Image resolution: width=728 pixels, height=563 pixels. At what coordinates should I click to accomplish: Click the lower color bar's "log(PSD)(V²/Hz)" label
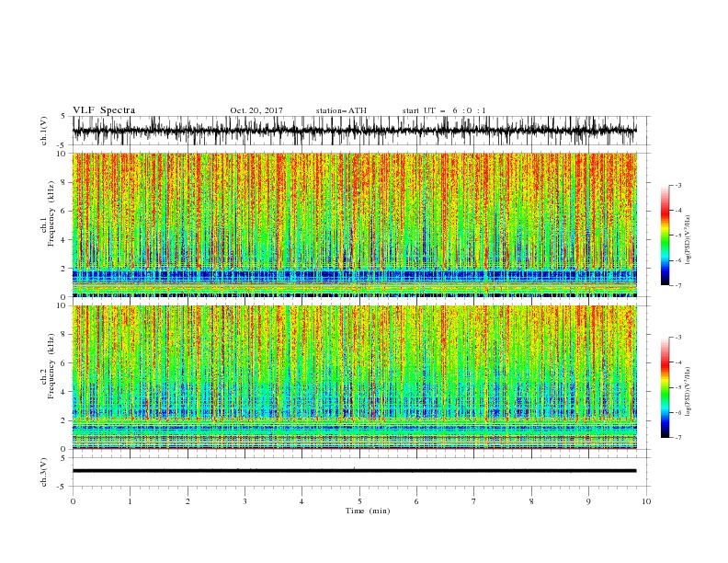[688, 391]
